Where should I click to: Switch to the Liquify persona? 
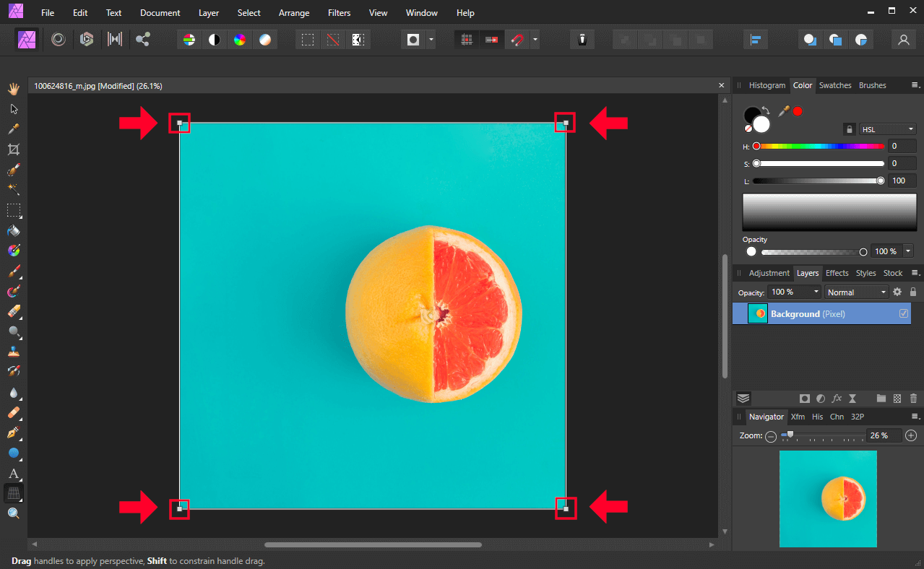click(59, 40)
